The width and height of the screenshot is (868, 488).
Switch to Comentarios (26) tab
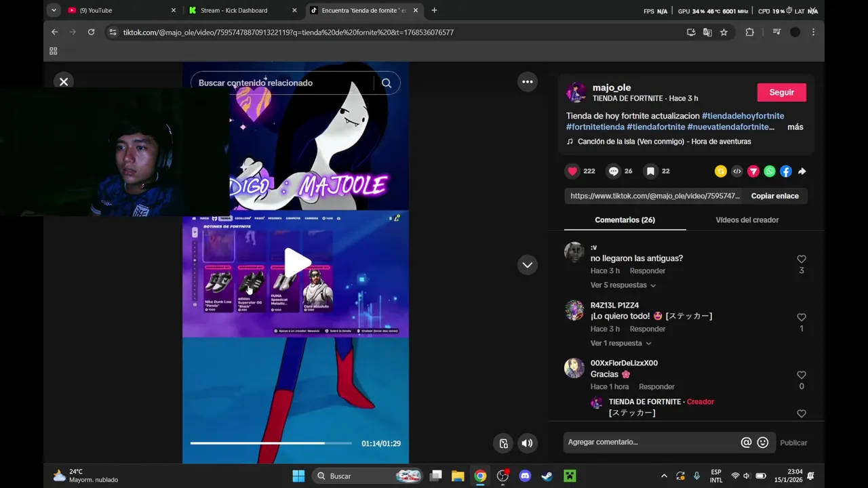point(625,220)
